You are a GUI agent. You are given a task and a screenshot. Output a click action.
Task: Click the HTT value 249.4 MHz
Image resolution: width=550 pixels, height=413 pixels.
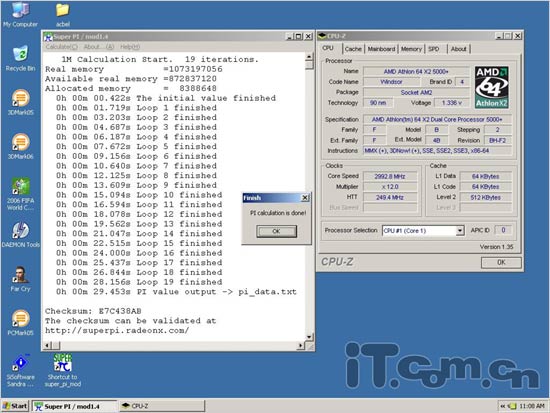point(390,197)
